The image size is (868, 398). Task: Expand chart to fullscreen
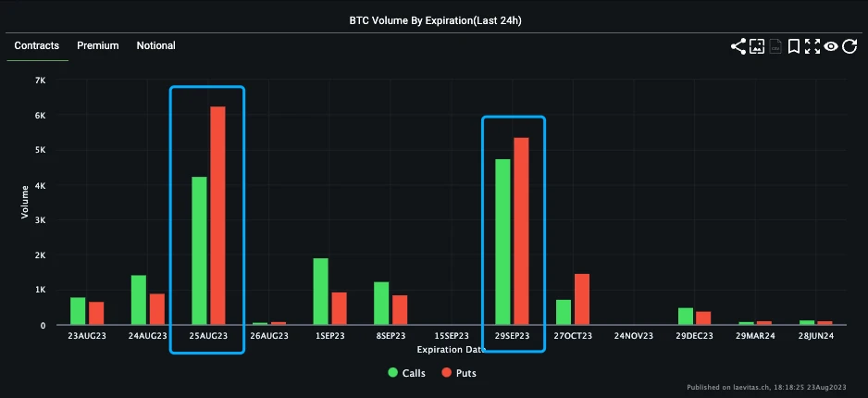click(812, 46)
